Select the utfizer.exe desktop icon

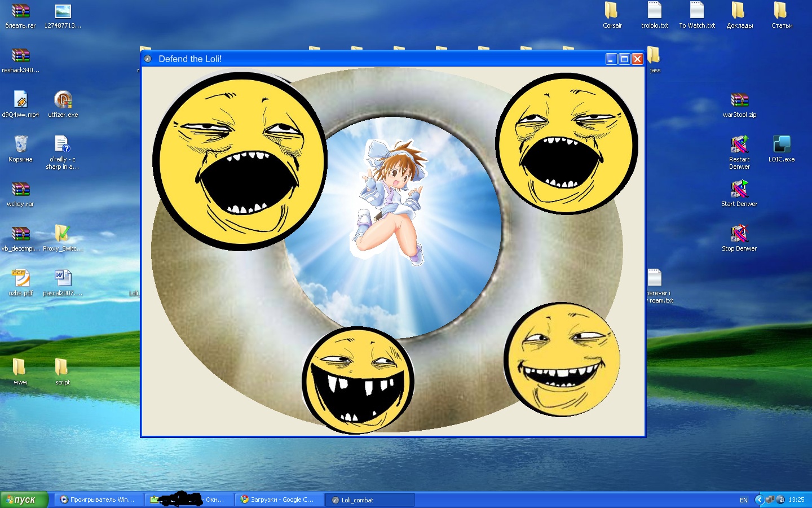point(63,105)
